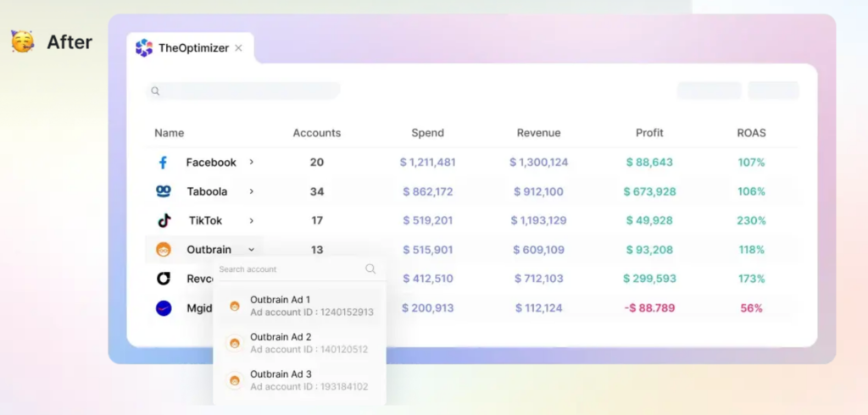Image resolution: width=868 pixels, height=415 pixels.
Task: Click Mgid revenue $ 112,124
Action: (538, 308)
